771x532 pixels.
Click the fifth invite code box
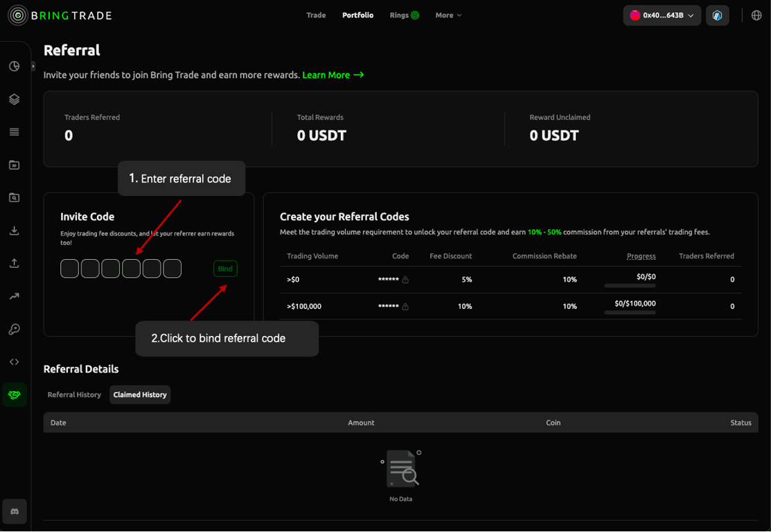152,269
